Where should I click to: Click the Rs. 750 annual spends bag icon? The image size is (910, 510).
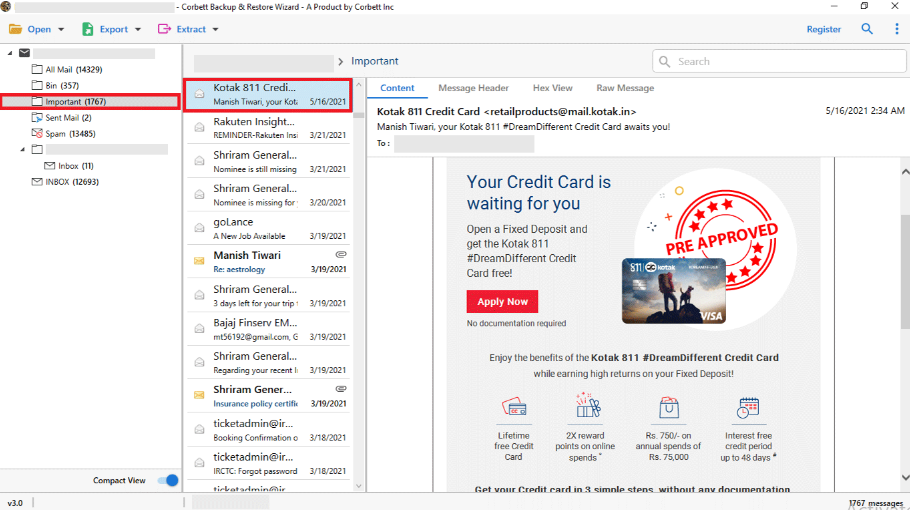pyautogui.click(x=669, y=407)
